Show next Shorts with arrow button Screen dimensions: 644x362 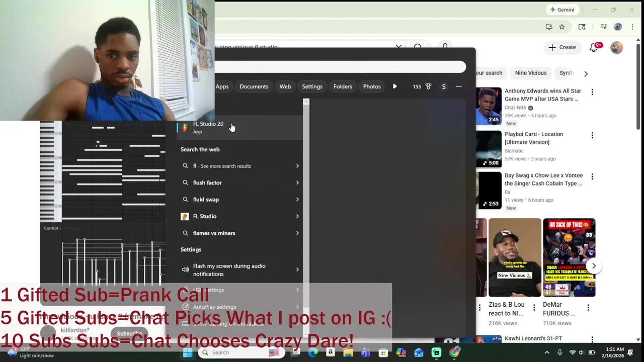[x=594, y=266]
